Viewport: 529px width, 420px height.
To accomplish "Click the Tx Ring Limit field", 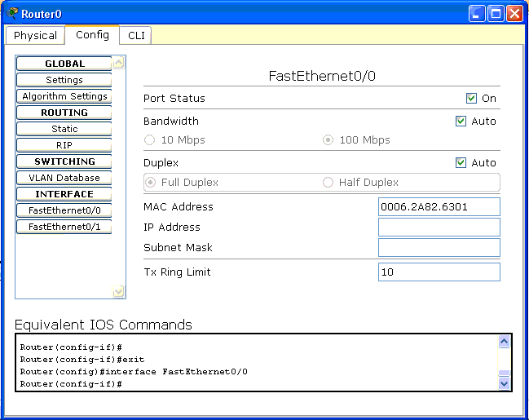I will (x=439, y=272).
